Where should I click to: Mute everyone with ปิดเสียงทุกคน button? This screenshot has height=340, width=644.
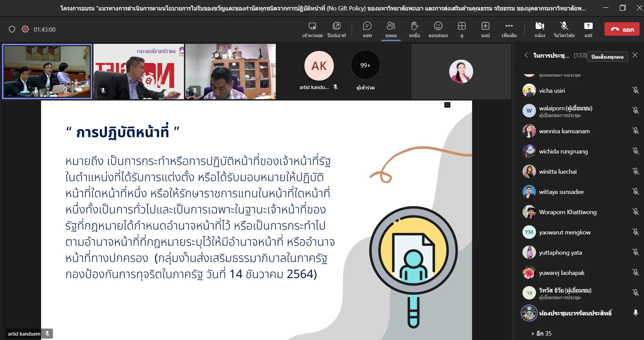[607, 57]
